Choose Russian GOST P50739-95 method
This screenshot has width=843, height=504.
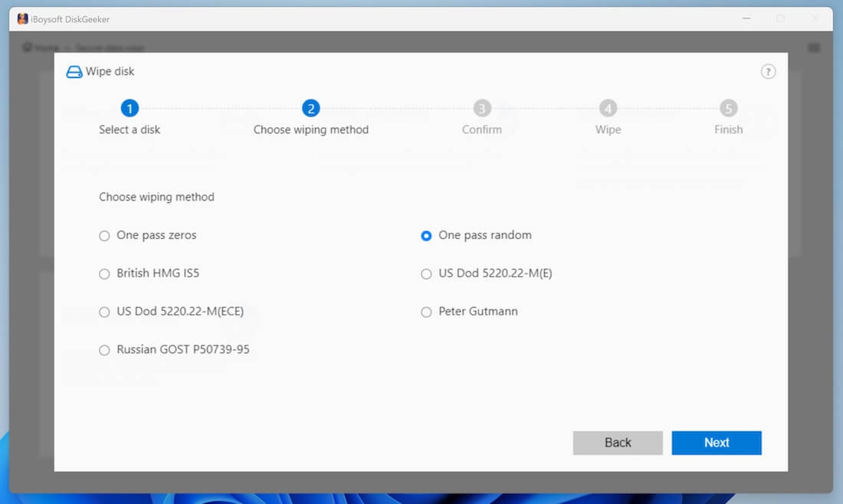(105, 350)
